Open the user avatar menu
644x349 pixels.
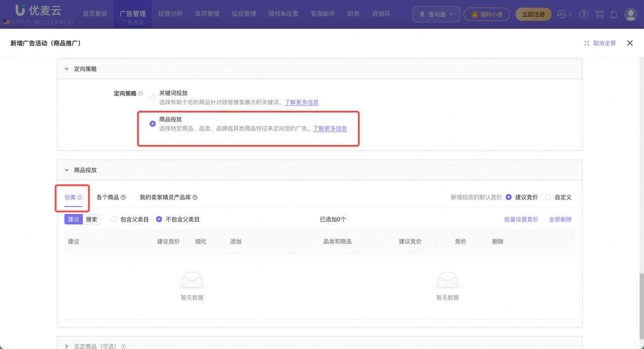coord(630,14)
